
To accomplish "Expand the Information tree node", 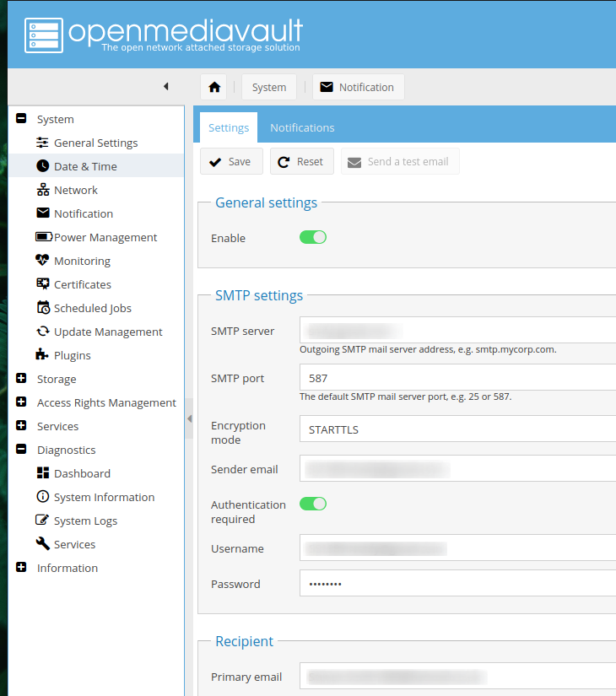I will pos(21,567).
